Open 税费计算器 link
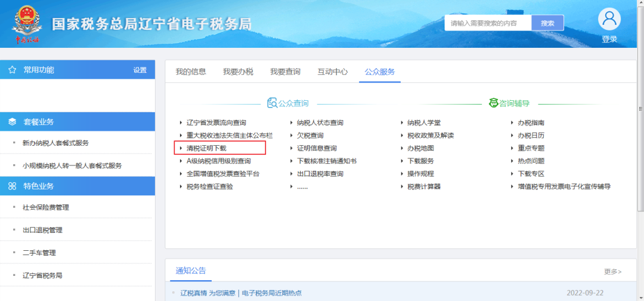This screenshot has height=301, width=644. [x=425, y=186]
